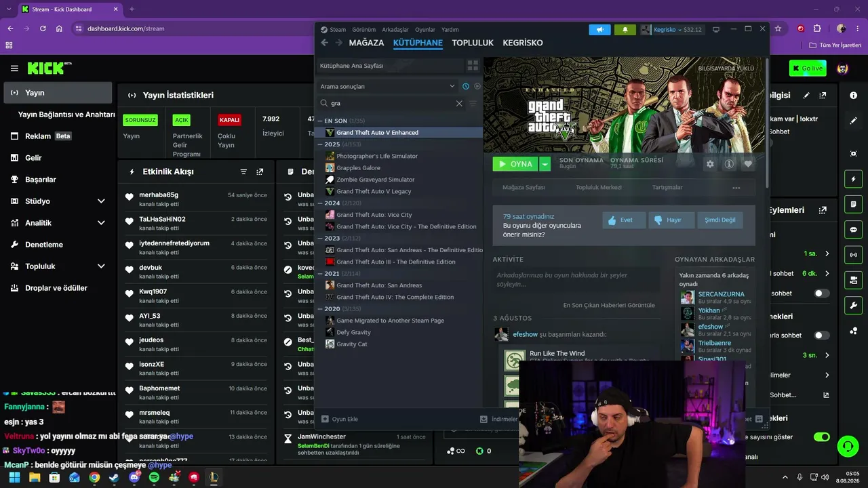Open the KEGRİSKO profile tab in Steam
The image size is (868, 488).
(523, 43)
